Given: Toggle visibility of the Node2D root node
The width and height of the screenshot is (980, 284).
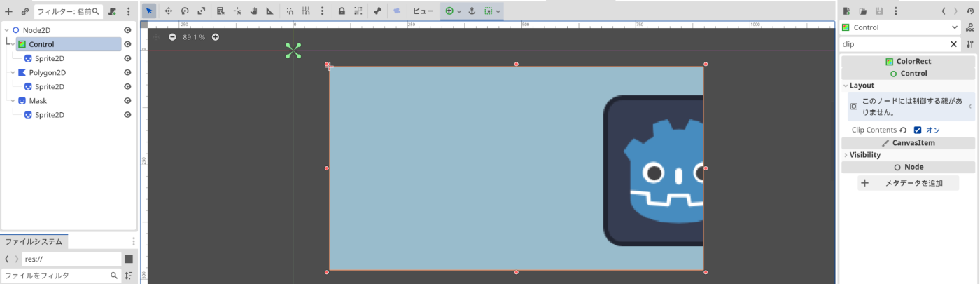Looking at the screenshot, I should pos(127,30).
